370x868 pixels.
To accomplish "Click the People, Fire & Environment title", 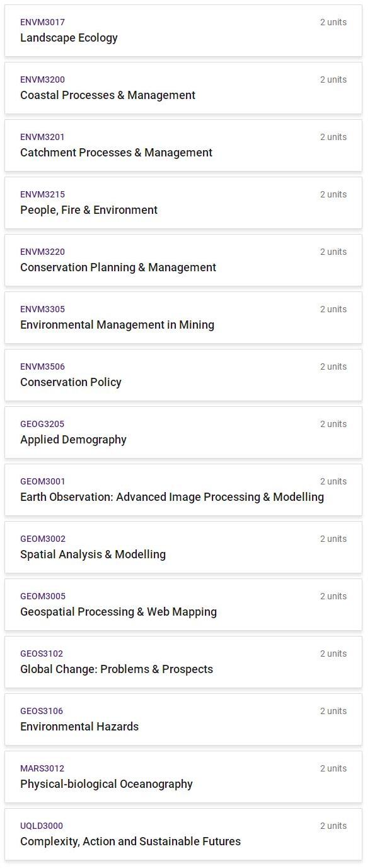I will [89, 210].
